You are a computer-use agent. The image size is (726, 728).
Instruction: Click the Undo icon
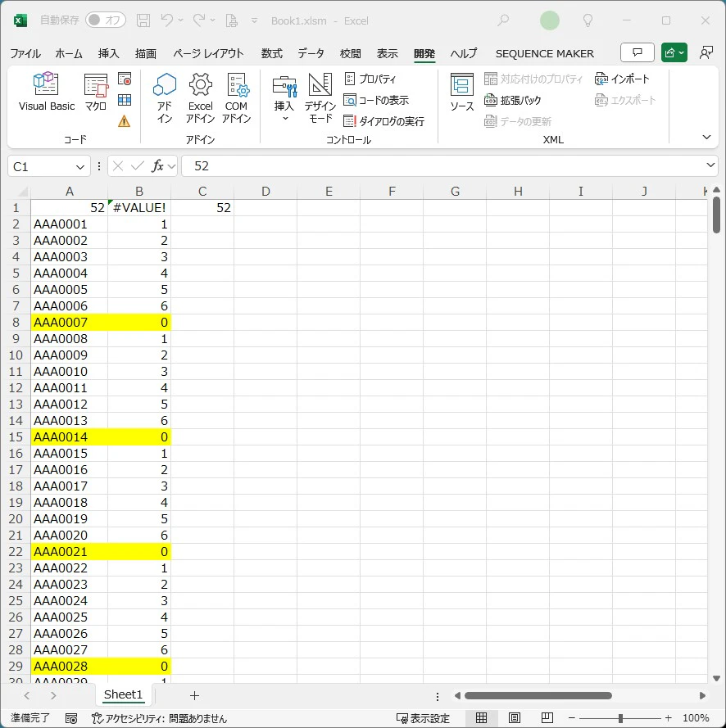click(x=167, y=20)
